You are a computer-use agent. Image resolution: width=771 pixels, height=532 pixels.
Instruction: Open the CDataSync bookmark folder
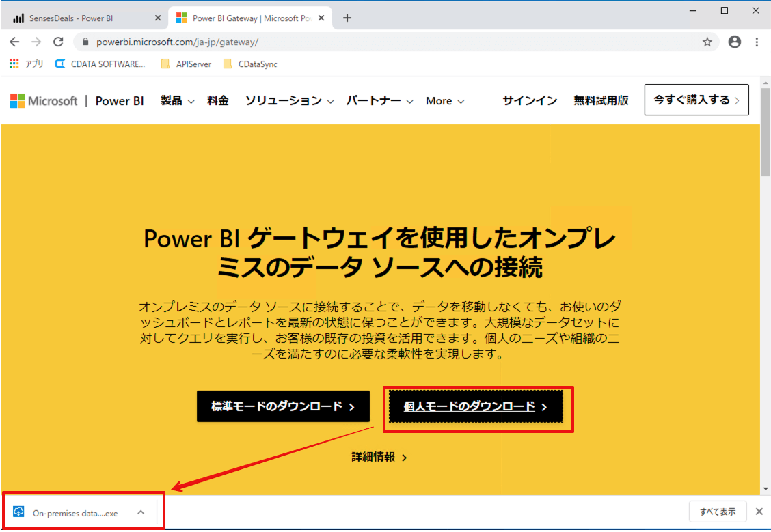(x=250, y=64)
